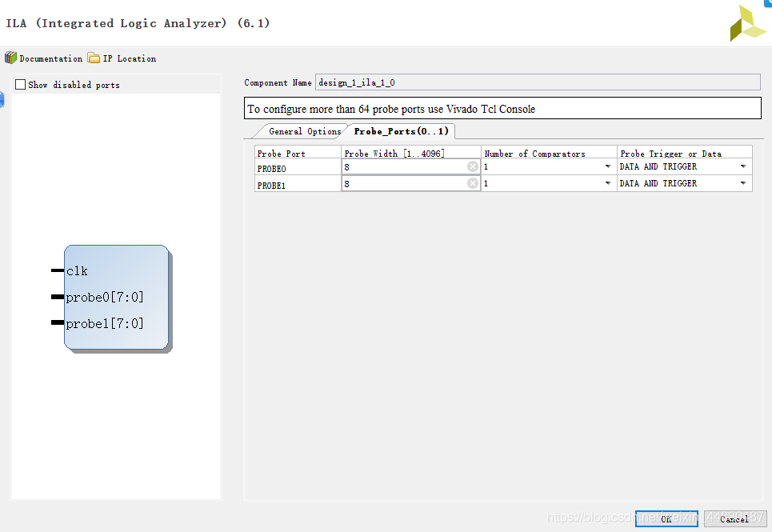The height and width of the screenshot is (532, 772).
Task: Click the Component Name field
Action: click(x=538, y=82)
